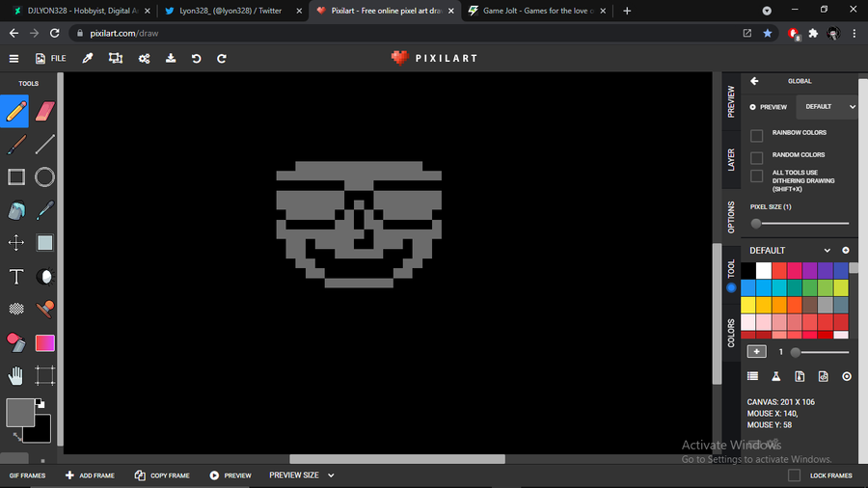Add a new palette with plus circle
868x488 pixels.
point(845,250)
